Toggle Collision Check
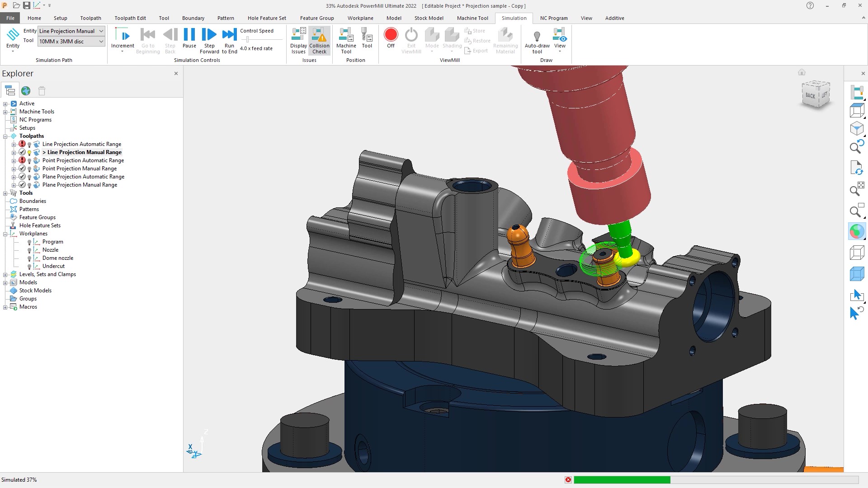 (319, 41)
